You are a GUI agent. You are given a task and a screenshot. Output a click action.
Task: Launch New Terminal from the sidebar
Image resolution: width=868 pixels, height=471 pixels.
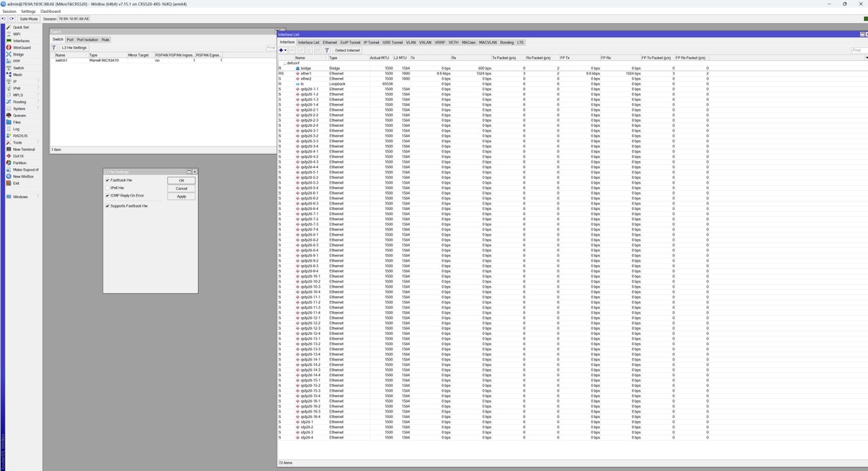pos(23,149)
